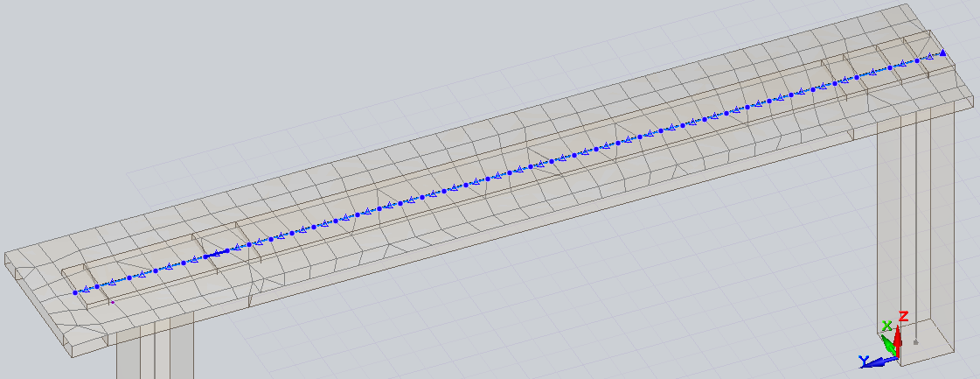
Task: Click the small magenta point near left beam end
Action: [x=113, y=303]
